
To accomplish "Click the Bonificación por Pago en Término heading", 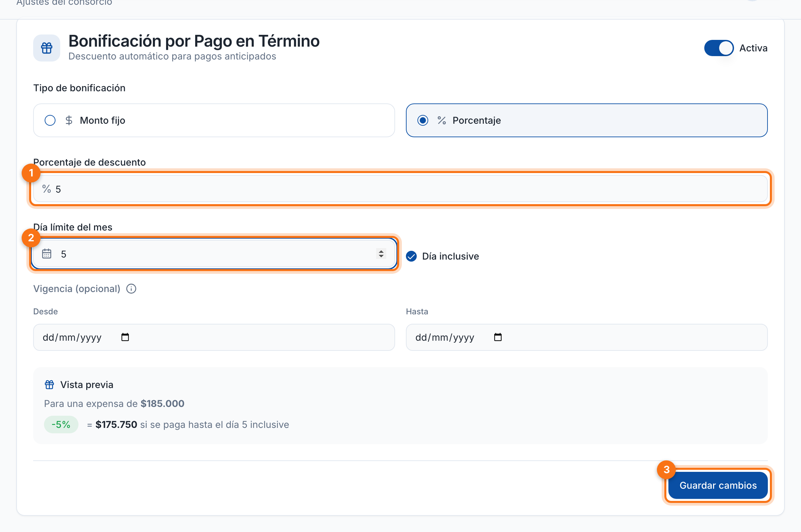I will point(194,41).
